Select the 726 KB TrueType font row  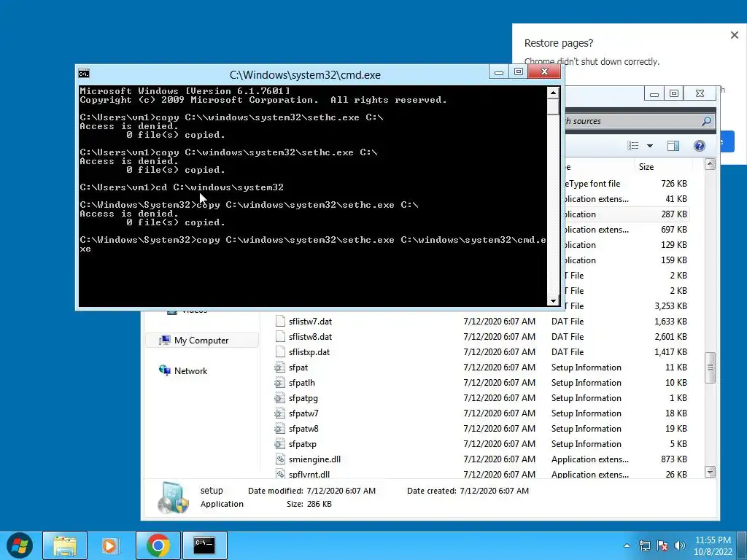[x=627, y=183]
